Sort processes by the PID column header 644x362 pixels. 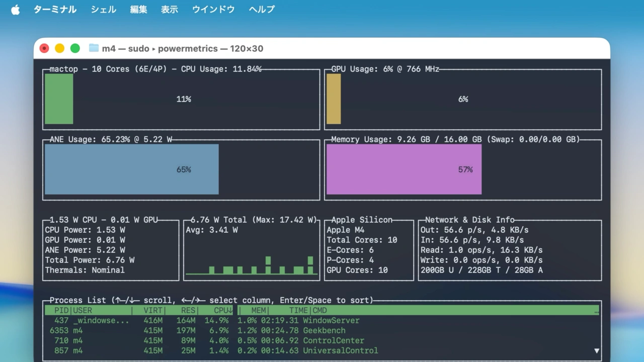(x=60, y=310)
